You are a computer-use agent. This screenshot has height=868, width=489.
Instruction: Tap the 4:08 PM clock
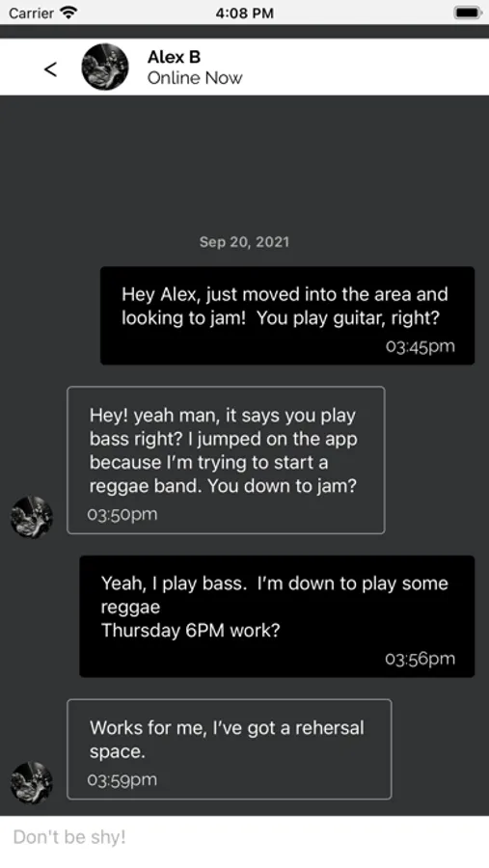(244, 13)
